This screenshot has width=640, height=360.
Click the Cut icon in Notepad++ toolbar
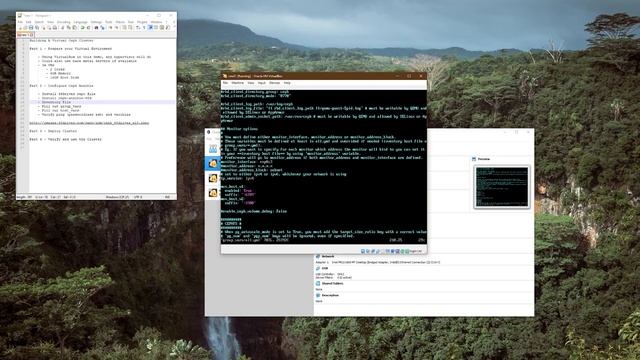[63, 27]
